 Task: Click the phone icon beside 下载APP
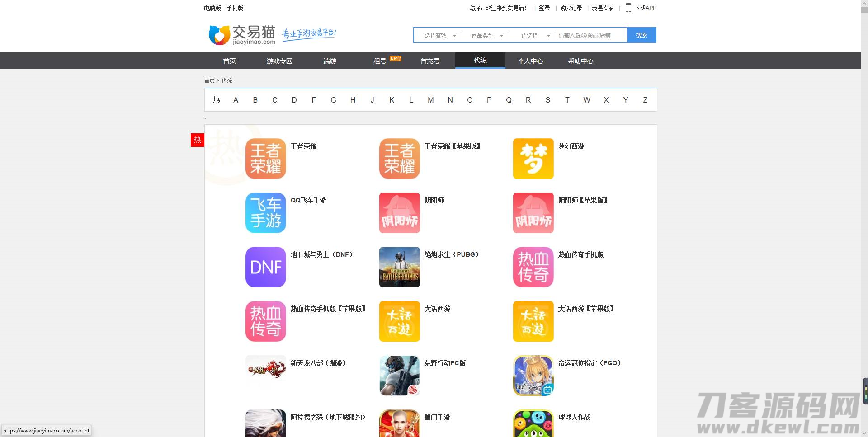tap(628, 8)
